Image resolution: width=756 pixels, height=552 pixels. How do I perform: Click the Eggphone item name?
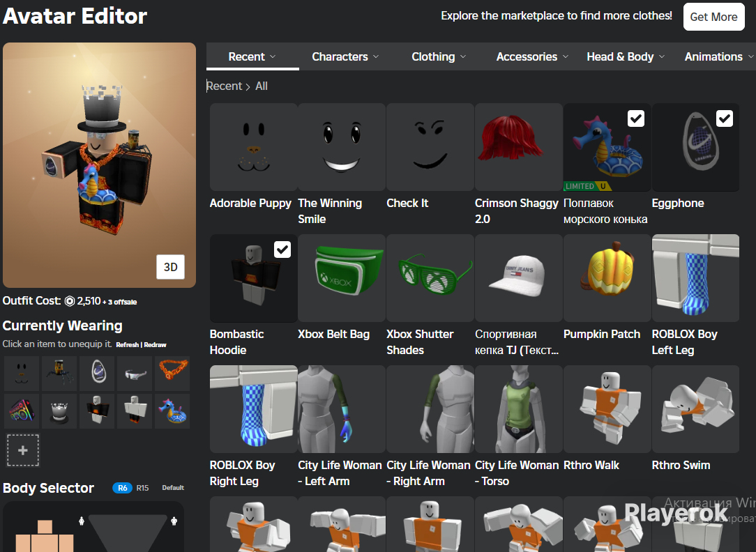[x=678, y=204]
